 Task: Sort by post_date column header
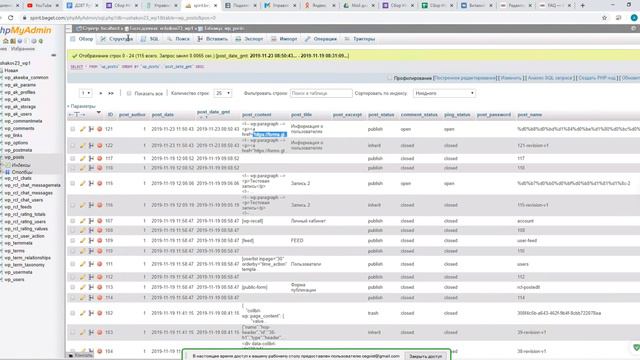(x=163, y=115)
